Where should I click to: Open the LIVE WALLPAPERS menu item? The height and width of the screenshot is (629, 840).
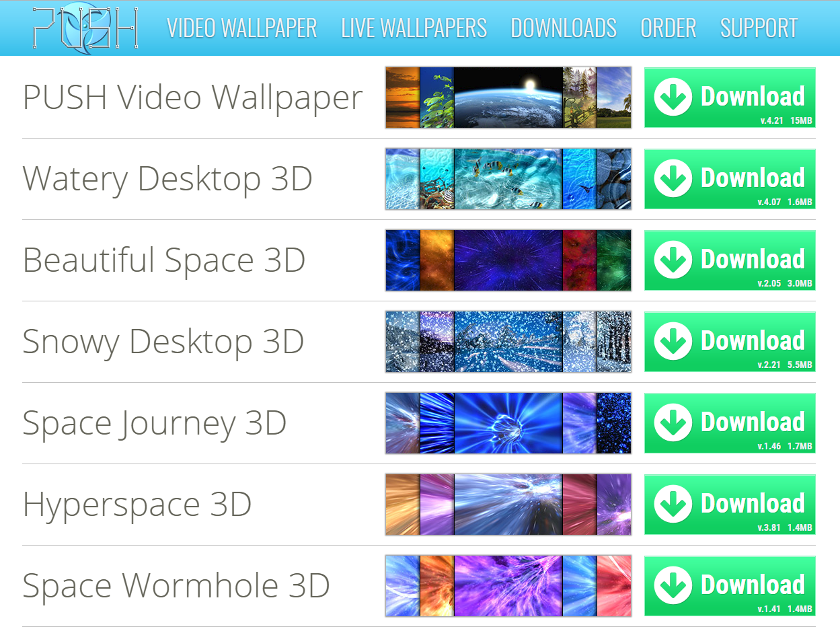click(414, 28)
